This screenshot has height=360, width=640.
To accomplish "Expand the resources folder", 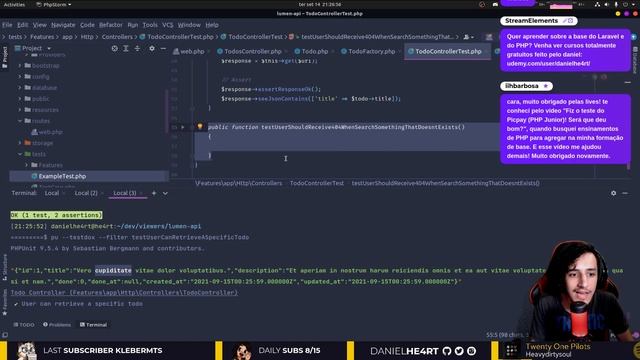I will pyautogui.click(x=20, y=109).
